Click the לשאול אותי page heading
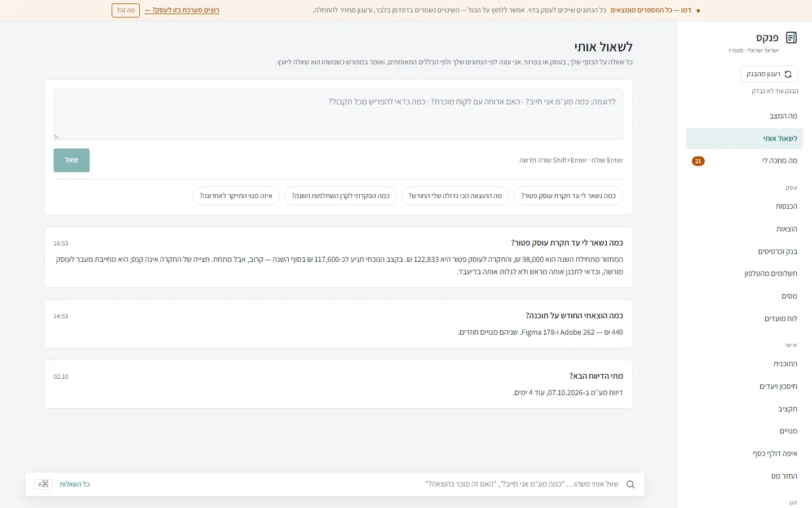 point(603,47)
